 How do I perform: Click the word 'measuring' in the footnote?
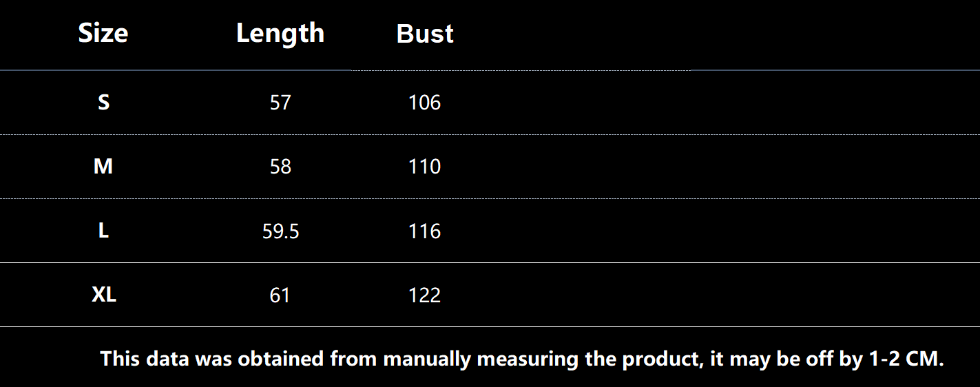[x=530, y=359]
